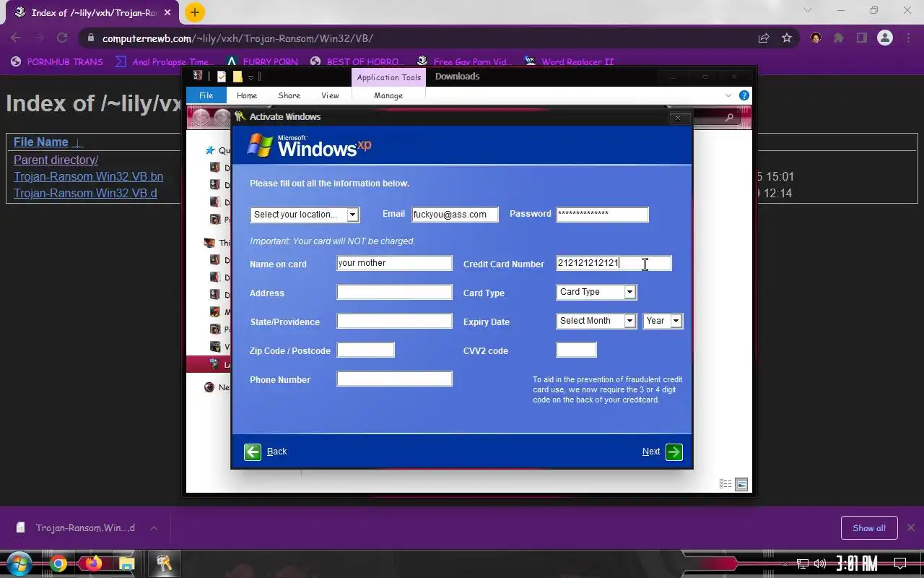Open the Chrome side panel icon
This screenshot has width=924, height=578.
pos(861,38)
